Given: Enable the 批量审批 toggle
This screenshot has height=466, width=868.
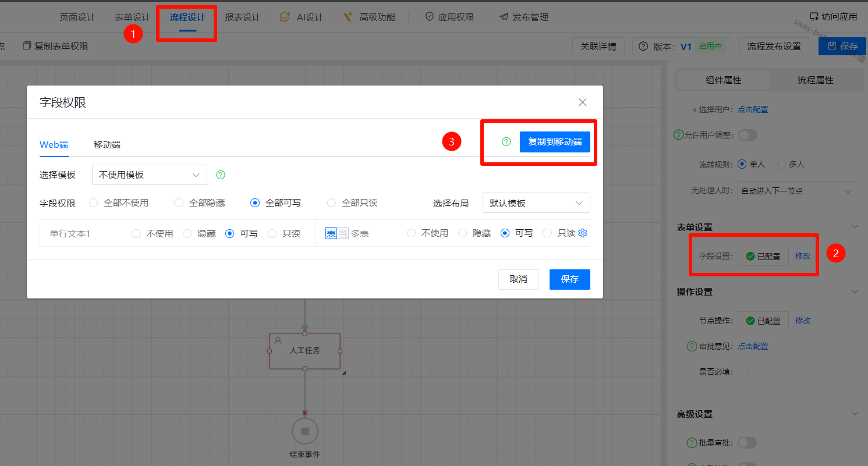Looking at the screenshot, I should pyautogui.click(x=747, y=443).
